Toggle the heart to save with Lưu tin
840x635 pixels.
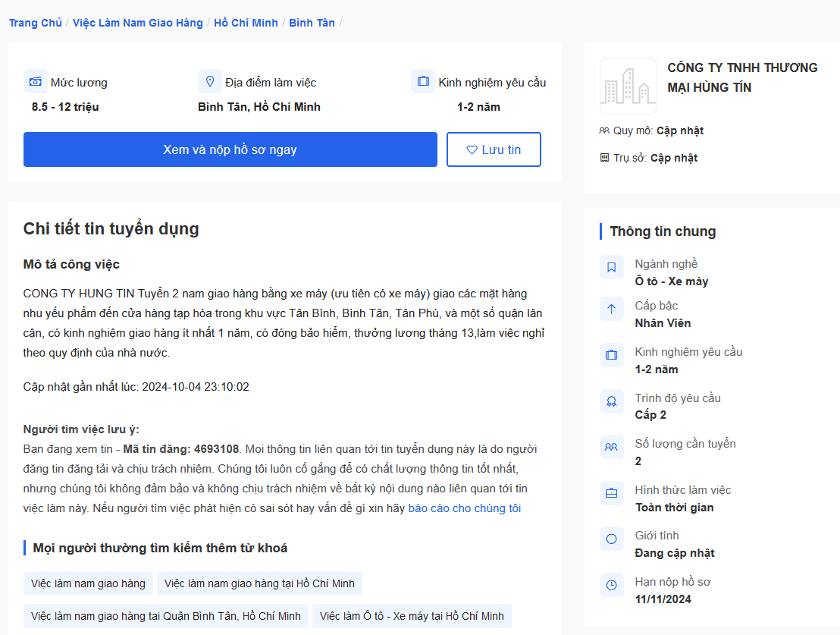pos(494,149)
